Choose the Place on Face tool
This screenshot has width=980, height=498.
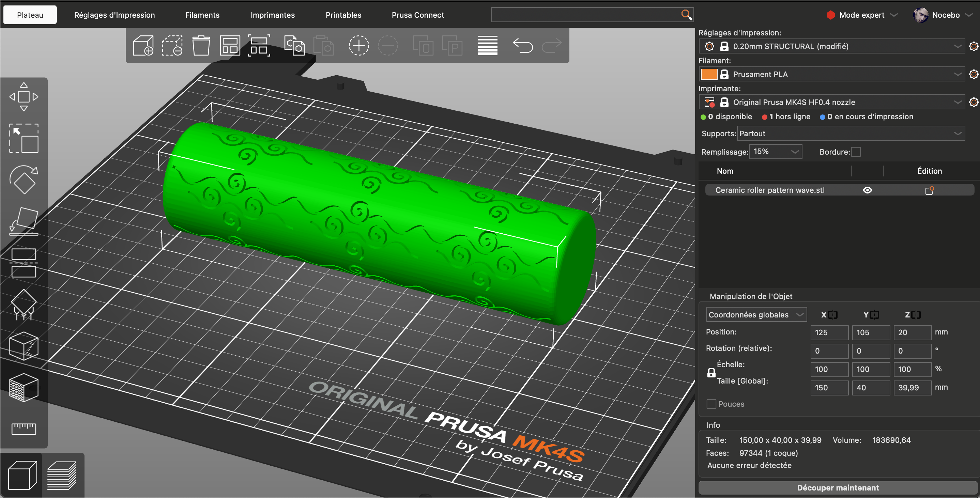pos(24,221)
